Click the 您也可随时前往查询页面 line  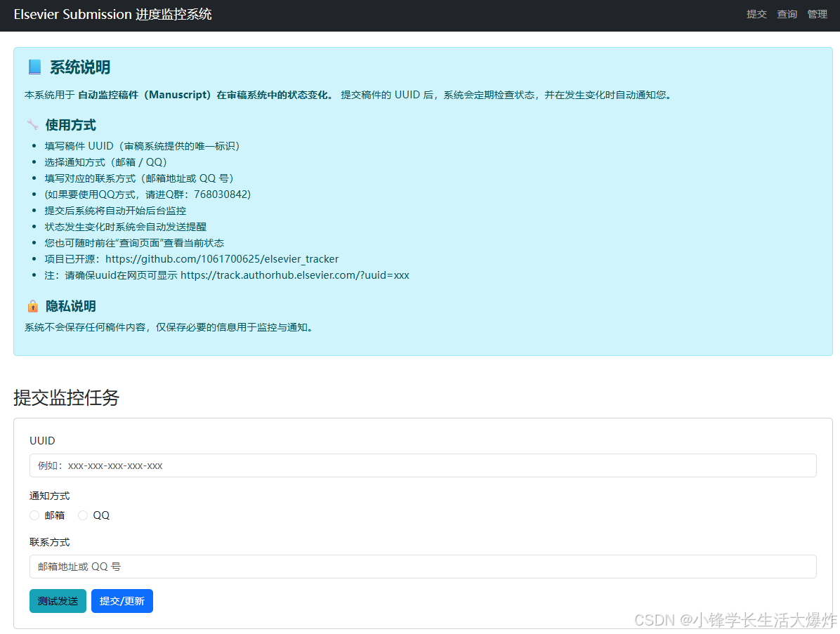(134, 243)
